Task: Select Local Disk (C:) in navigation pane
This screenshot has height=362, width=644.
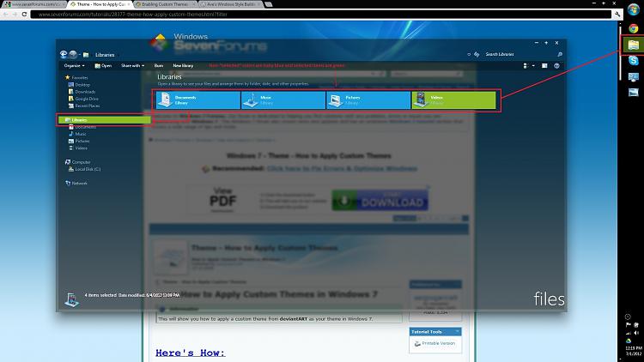Action: tap(84, 169)
